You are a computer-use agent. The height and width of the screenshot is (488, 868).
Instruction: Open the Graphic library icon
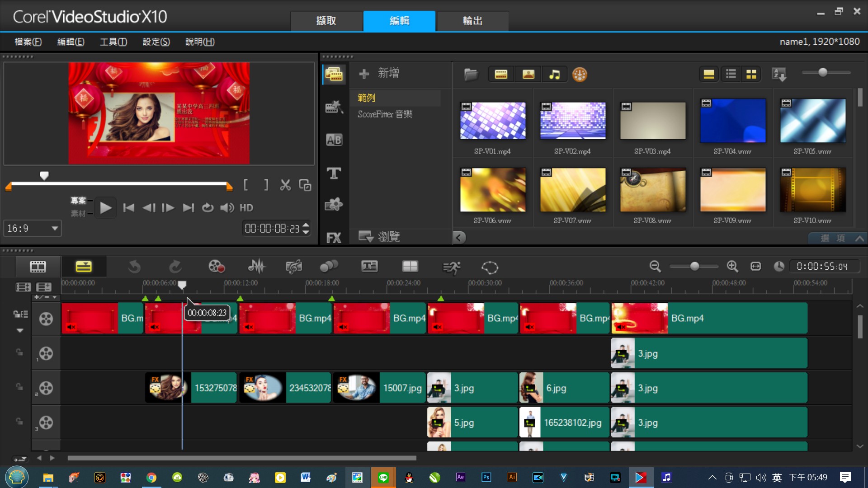click(x=334, y=205)
